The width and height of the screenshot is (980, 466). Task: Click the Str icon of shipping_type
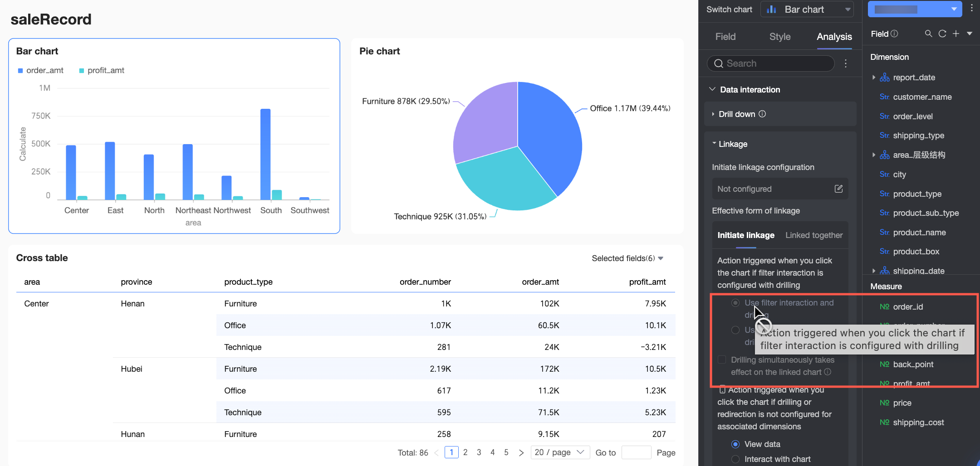pos(884,135)
